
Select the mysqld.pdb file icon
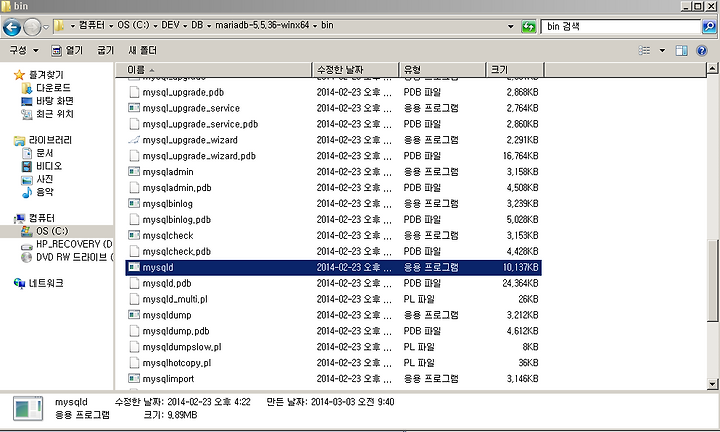(x=134, y=283)
